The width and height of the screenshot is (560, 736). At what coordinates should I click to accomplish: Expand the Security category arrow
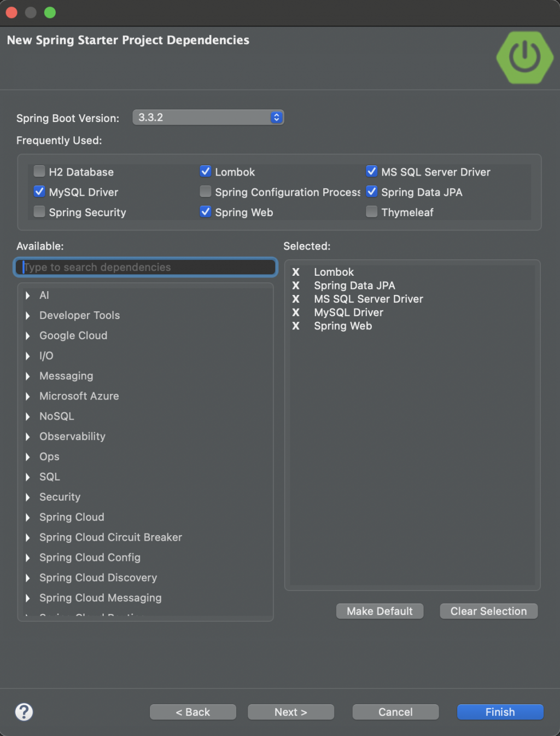click(x=28, y=497)
